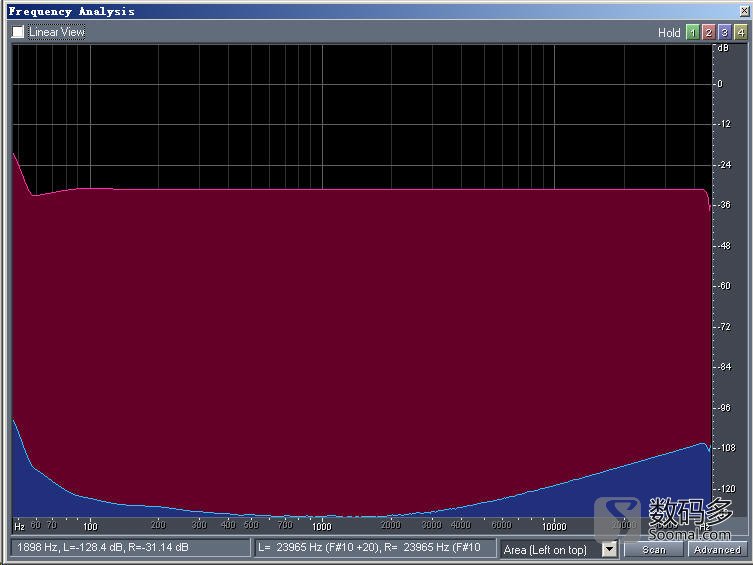Click the cursor frequency readout field
Image resolution: width=753 pixels, height=565 pixels.
[x=130, y=548]
